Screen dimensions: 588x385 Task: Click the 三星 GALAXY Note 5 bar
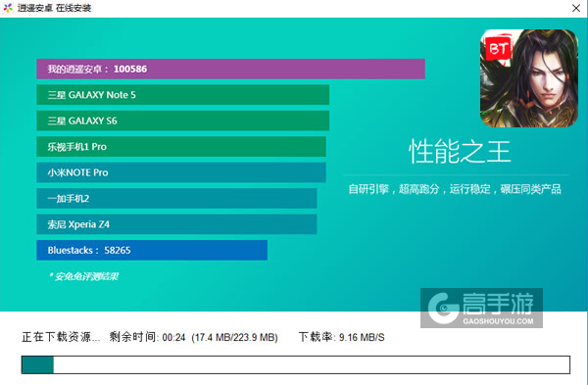(x=182, y=94)
